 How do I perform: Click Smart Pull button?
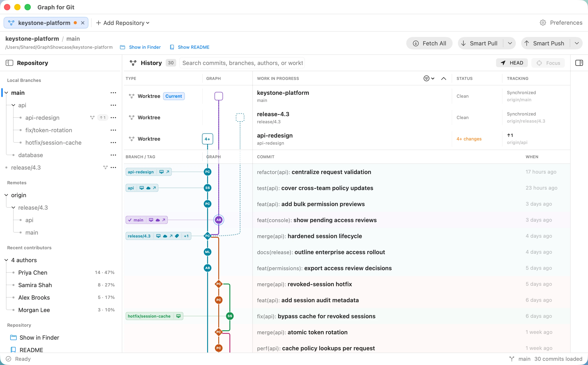(x=480, y=43)
